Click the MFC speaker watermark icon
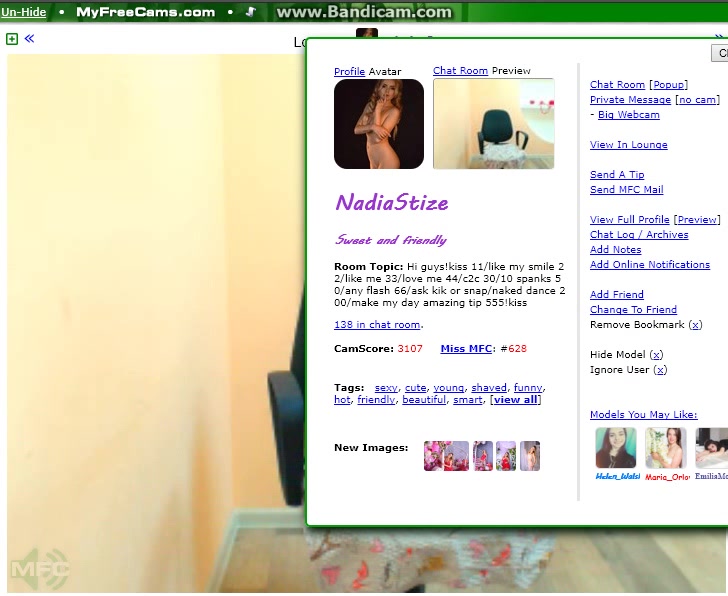The width and height of the screenshot is (728, 596). [40, 568]
